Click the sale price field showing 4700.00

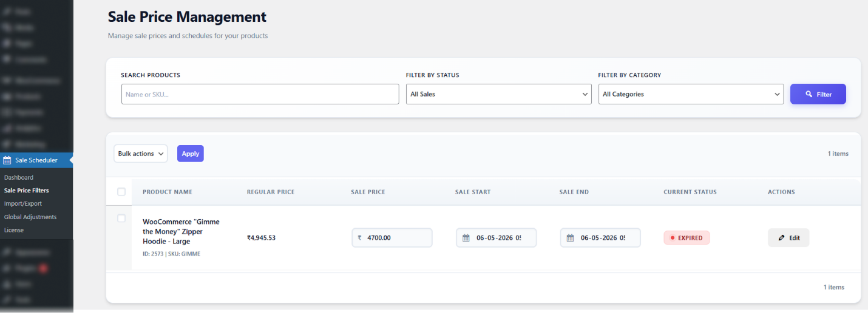[392, 238]
